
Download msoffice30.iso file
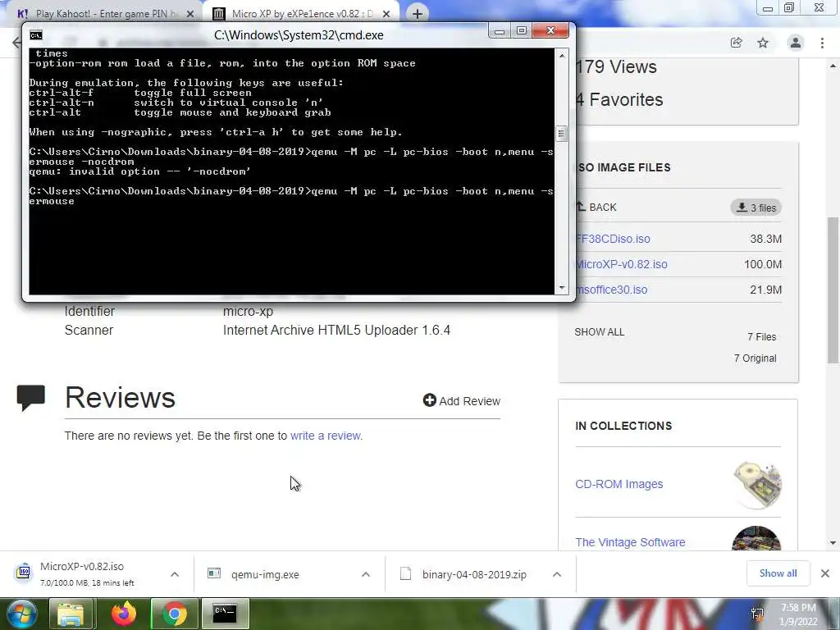[x=611, y=290]
